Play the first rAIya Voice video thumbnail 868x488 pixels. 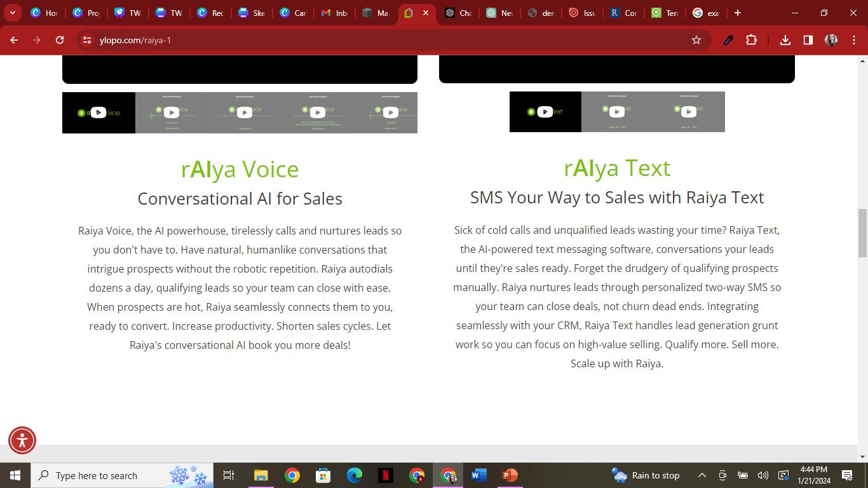(x=98, y=112)
